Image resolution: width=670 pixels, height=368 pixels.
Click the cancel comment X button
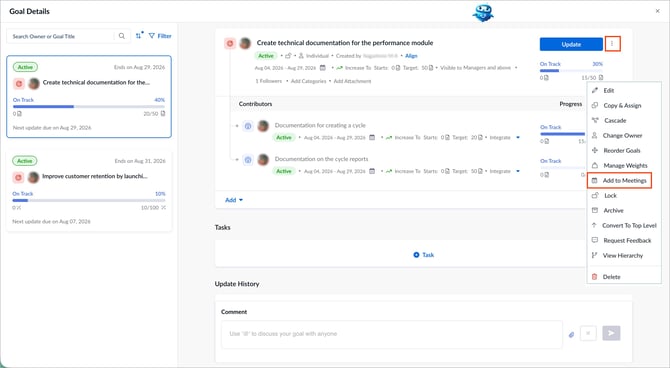pos(588,333)
